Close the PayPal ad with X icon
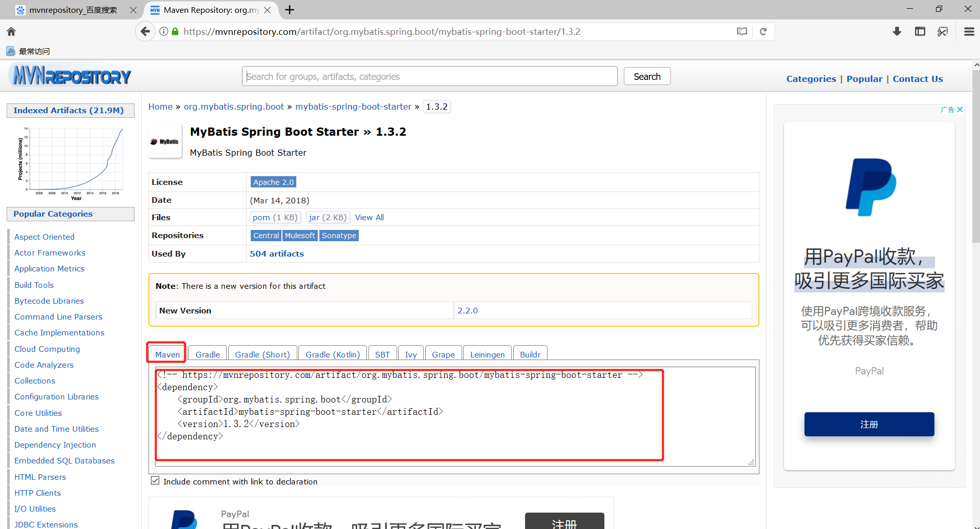Screen dimensions: 980x529 tap(960, 109)
